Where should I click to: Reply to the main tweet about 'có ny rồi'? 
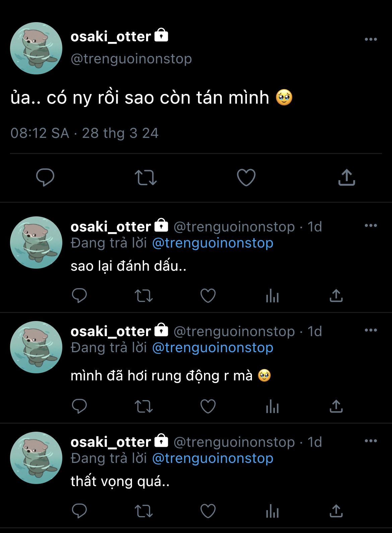click(x=45, y=177)
